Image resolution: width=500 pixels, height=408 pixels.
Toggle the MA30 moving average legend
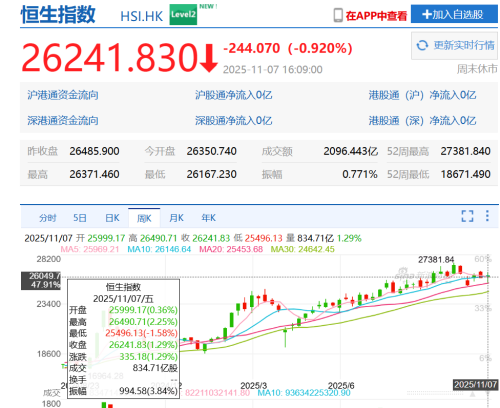click(302, 249)
